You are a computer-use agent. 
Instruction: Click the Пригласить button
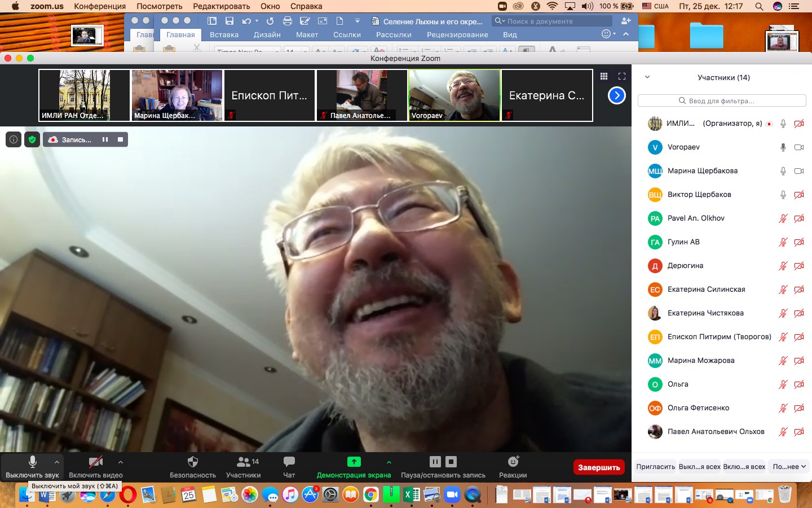655,467
